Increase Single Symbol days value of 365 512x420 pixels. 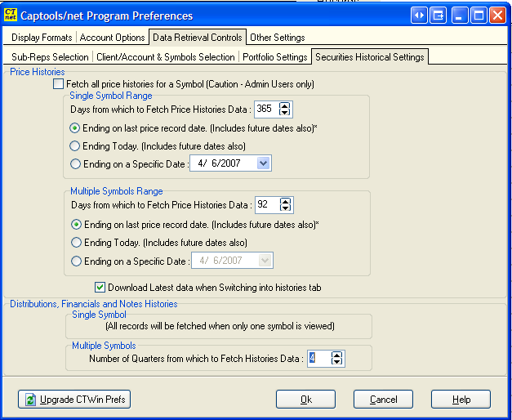285,105
